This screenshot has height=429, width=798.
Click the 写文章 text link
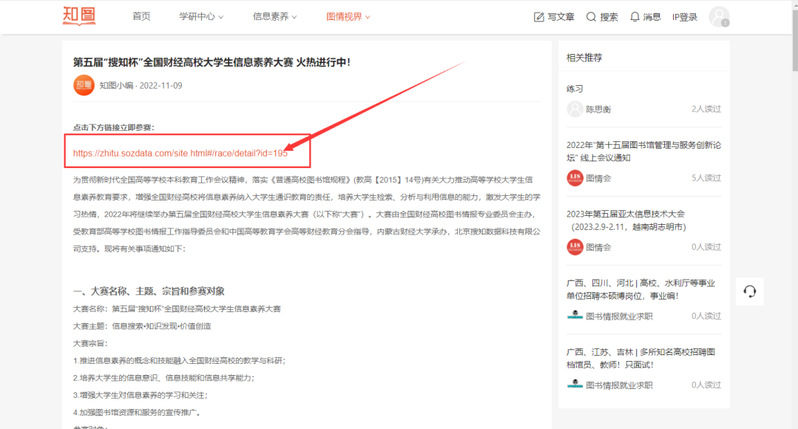561,17
